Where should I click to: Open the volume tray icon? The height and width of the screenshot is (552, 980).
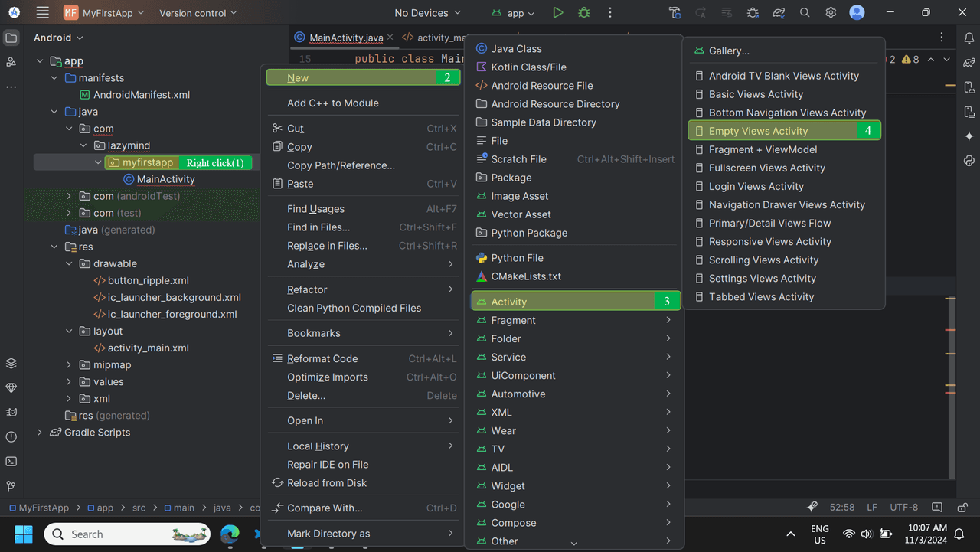click(x=867, y=534)
